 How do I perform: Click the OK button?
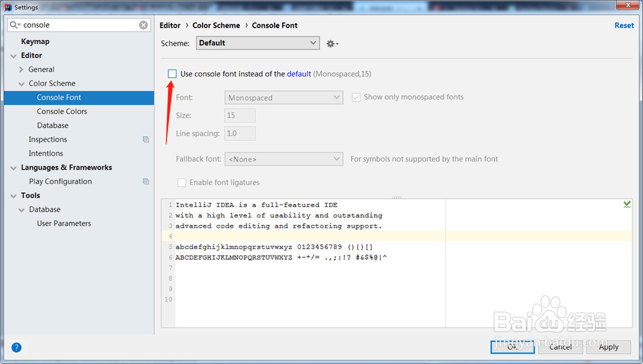[512, 347]
